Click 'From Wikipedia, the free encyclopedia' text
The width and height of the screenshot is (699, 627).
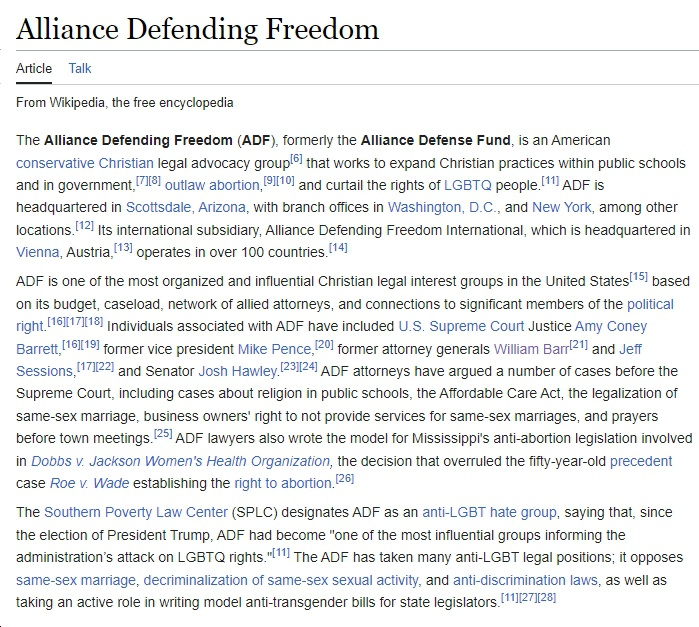pos(125,103)
